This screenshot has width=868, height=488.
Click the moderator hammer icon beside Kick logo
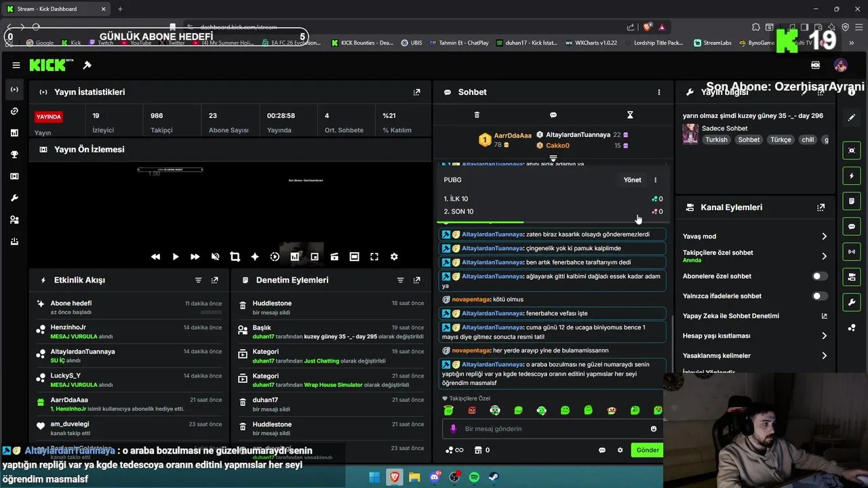pos(87,65)
